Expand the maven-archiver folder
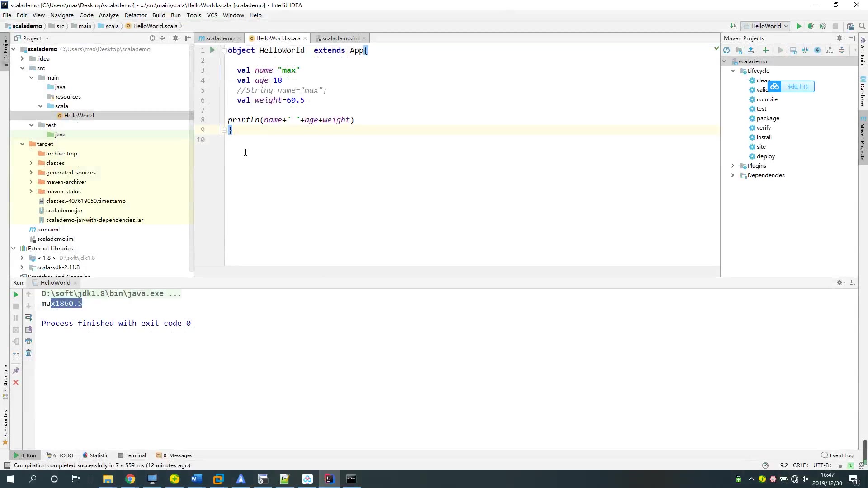The width and height of the screenshot is (868, 488). pyautogui.click(x=31, y=182)
